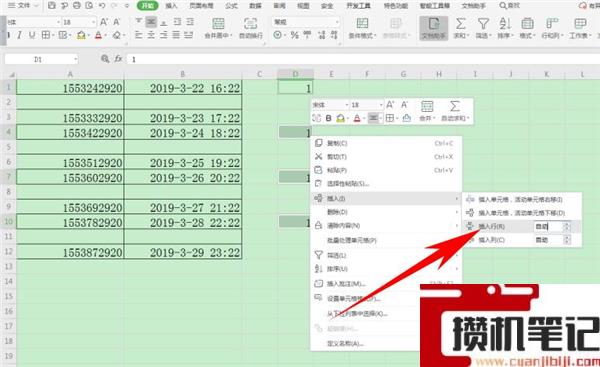The width and height of the screenshot is (600, 367).
Task: Choose Cut from the context menu
Action: (386, 157)
